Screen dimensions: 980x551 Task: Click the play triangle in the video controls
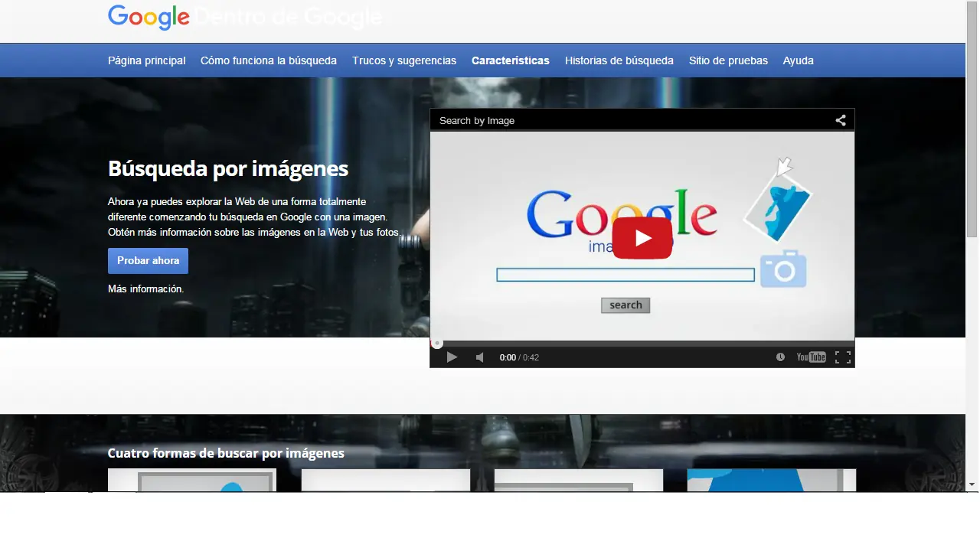click(452, 357)
